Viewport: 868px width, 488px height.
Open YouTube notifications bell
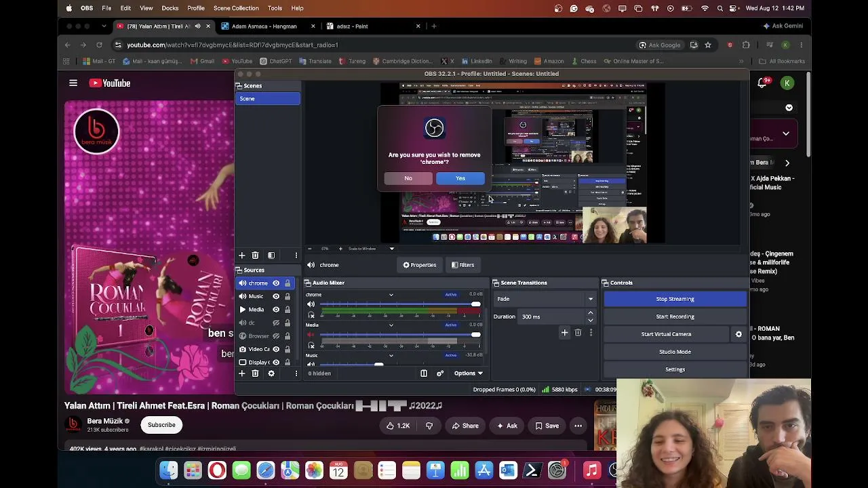(762, 83)
